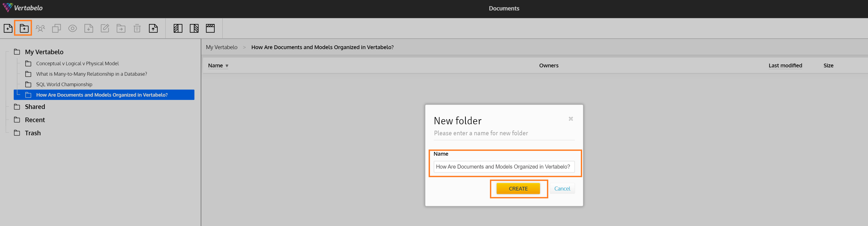Click the Copy document toolbar icon
Image resolution: width=868 pixels, height=226 pixels.
56,29
